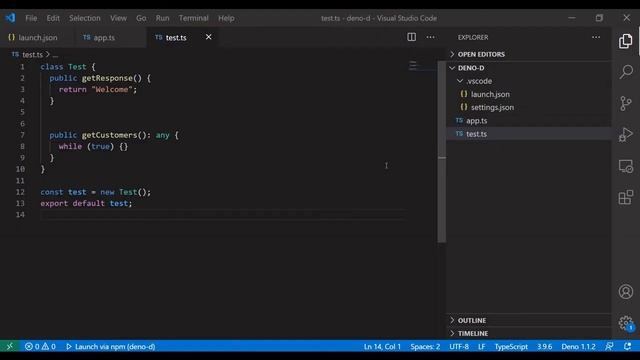
Task: Click the getCustomers method name
Action: click(x=109, y=135)
